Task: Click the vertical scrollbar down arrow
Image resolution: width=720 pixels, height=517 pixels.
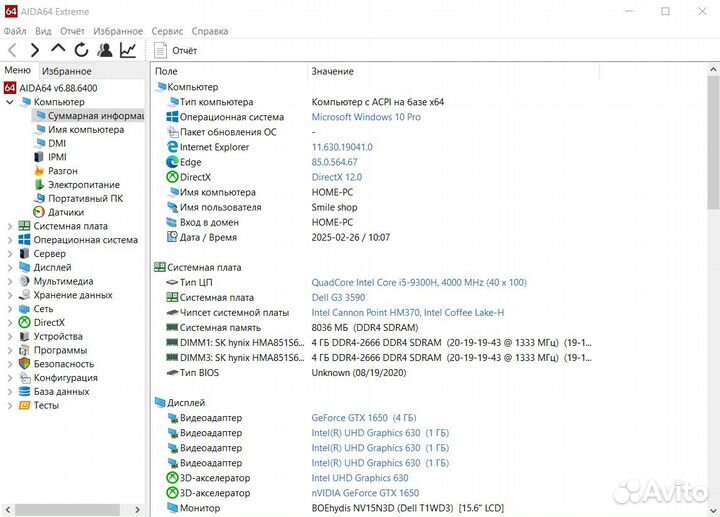Action: coord(713,510)
